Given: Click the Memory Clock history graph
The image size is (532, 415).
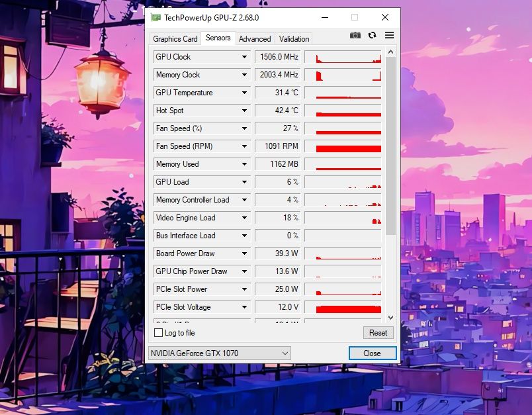Looking at the screenshot, I should [343, 75].
